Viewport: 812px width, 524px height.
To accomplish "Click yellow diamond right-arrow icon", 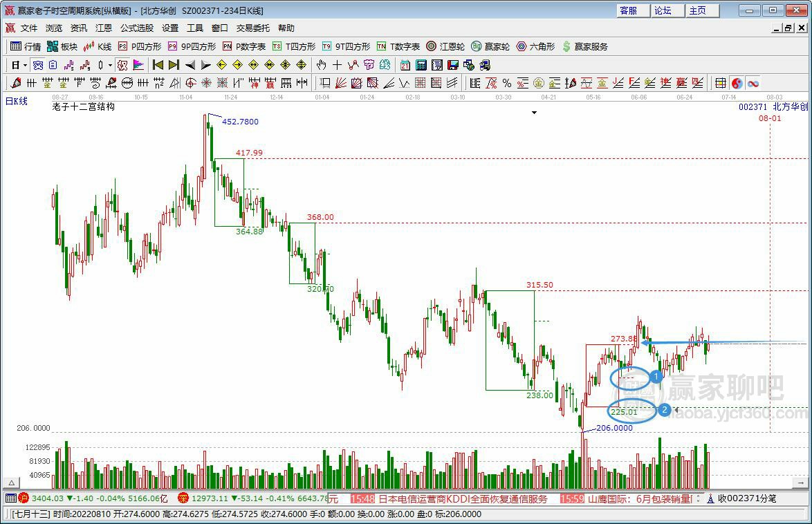I will 238,65.
